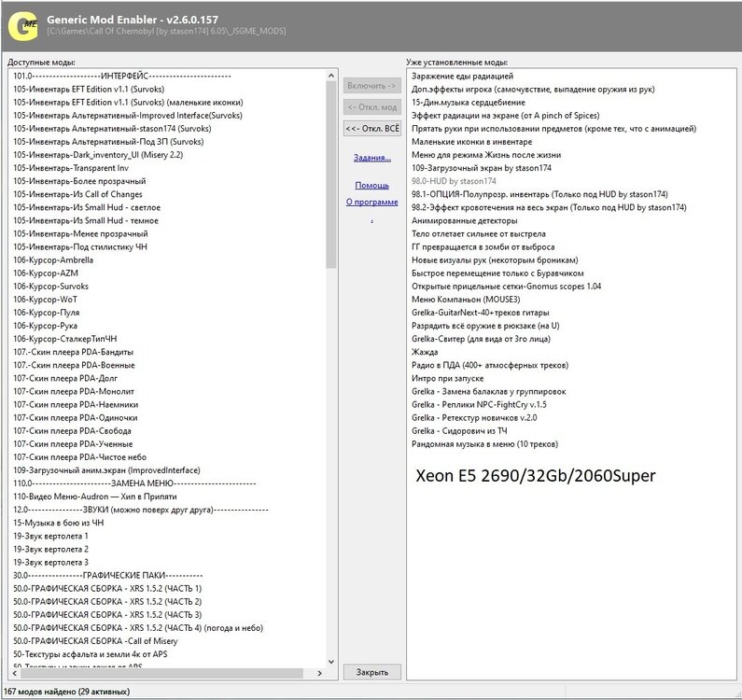Open the 'Задания...' link
Viewport: 742px width, 700px height.
coord(372,158)
